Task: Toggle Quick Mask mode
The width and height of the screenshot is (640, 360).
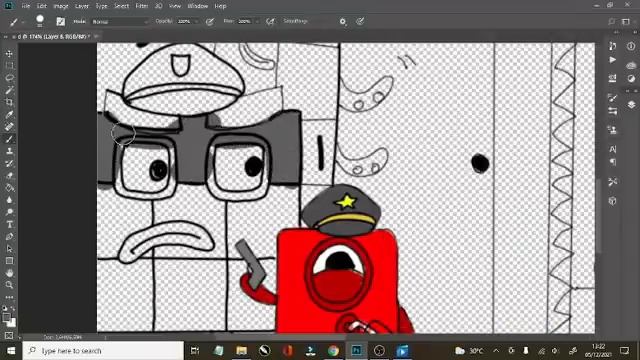Action: tap(9, 336)
